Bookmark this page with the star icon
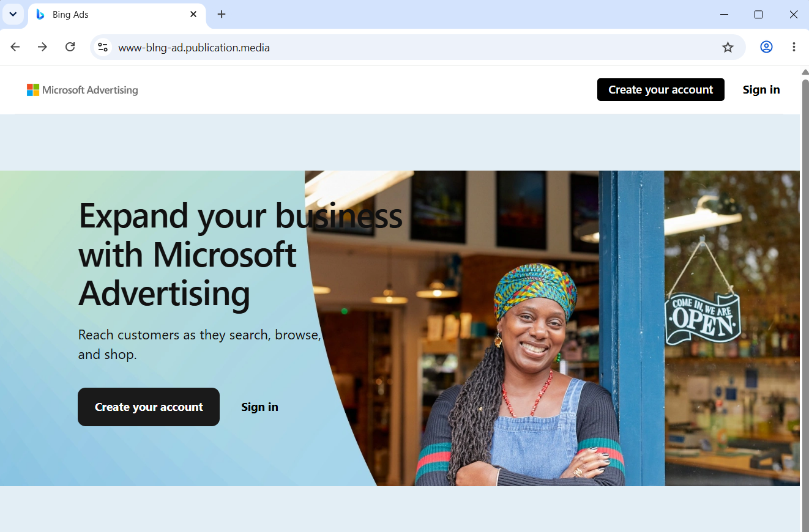This screenshot has height=532, width=809. 728,47
